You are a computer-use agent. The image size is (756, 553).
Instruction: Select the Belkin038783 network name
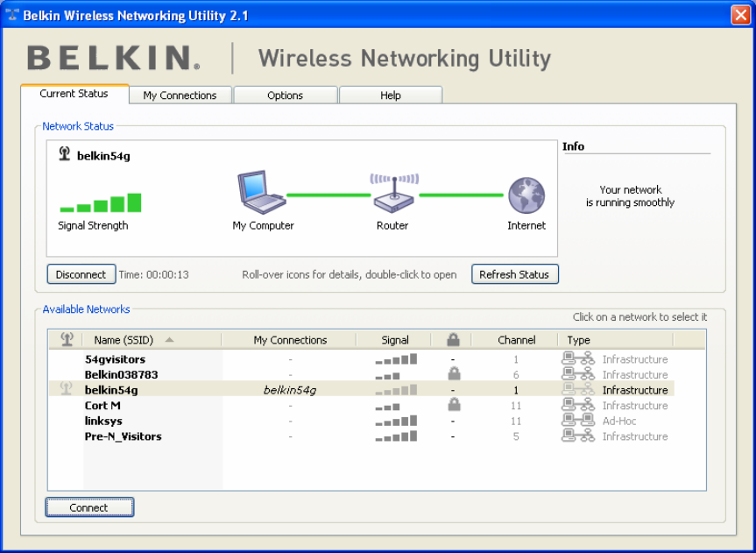coord(122,374)
